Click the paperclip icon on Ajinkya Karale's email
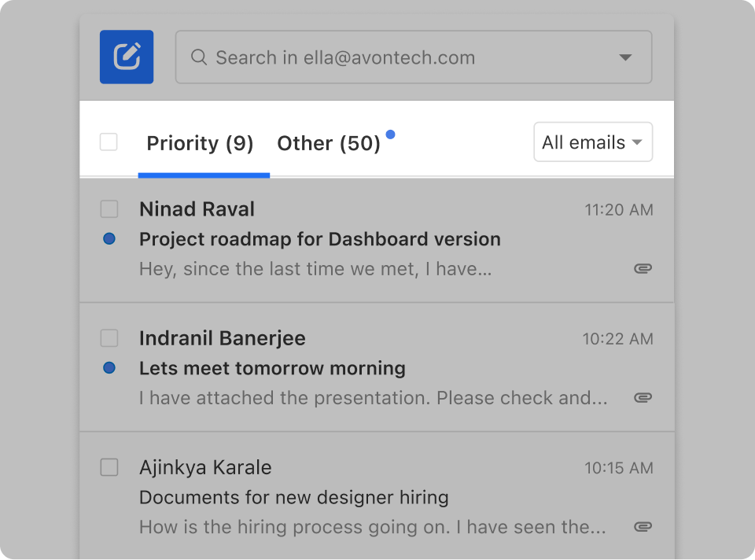Image resolution: width=755 pixels, height=560 pixels. (x=643, y=527)
